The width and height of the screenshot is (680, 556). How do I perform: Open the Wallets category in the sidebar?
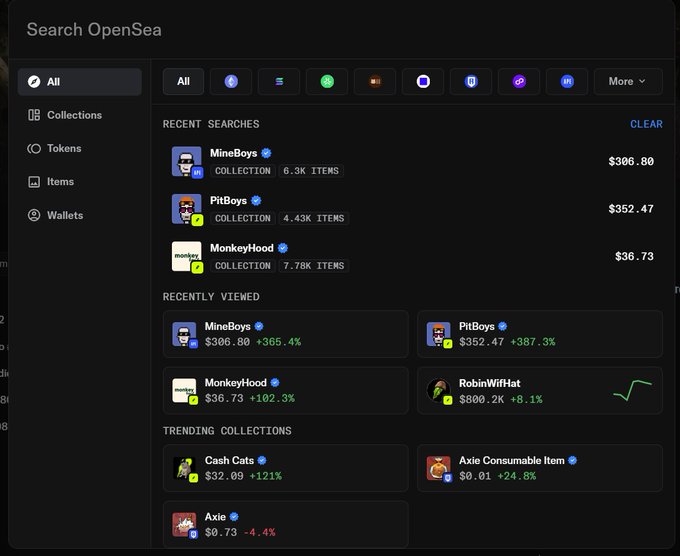(x=80, y=215)
